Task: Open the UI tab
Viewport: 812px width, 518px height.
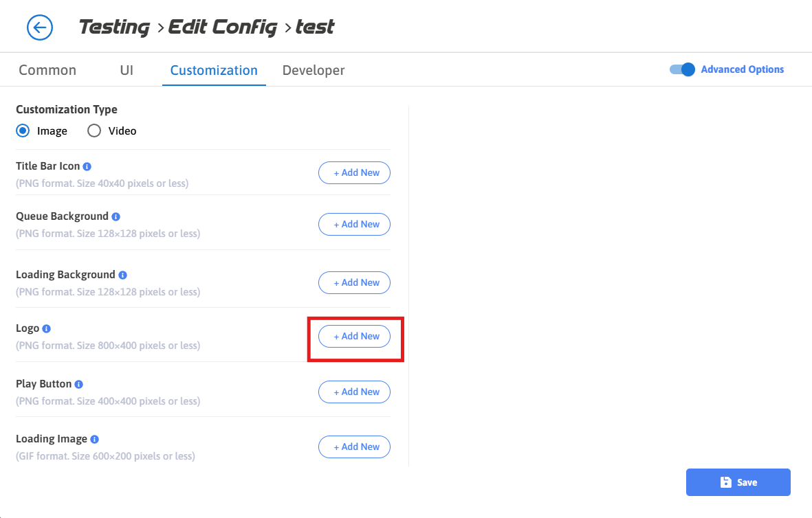Action: [x=127, y=70]
